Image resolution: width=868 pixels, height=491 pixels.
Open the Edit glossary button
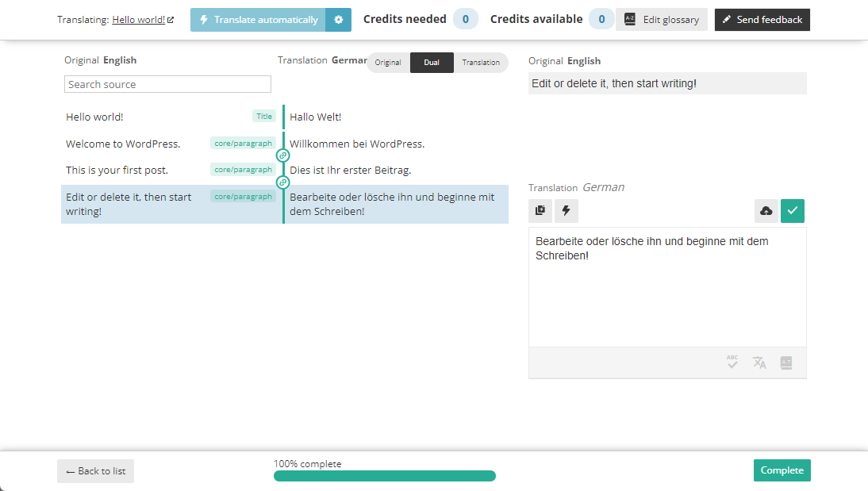[x=662, y=20]
